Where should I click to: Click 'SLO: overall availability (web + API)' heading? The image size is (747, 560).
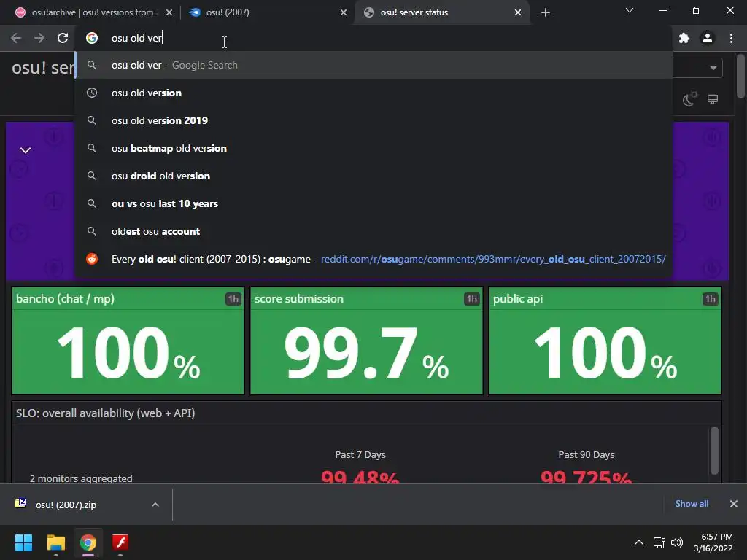(105, 413)
